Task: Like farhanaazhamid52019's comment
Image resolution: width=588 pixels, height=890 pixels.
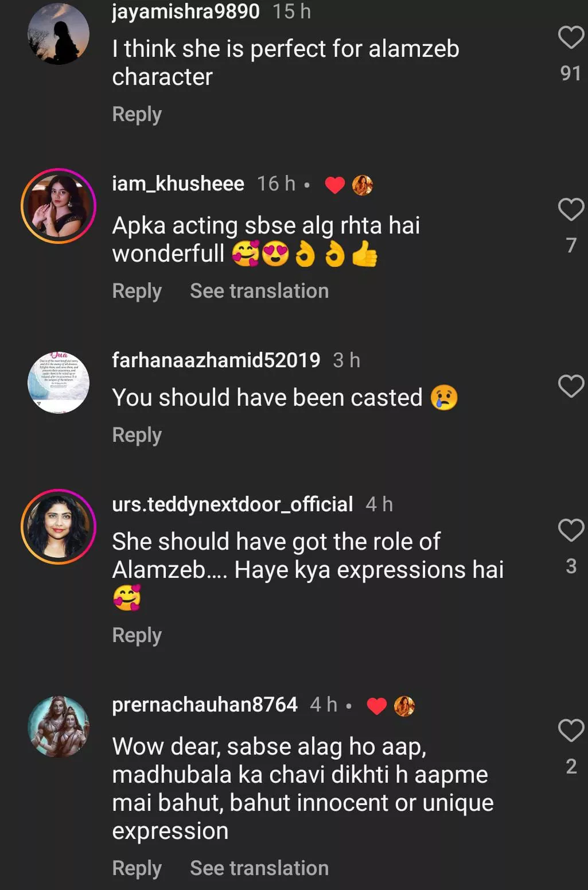Action: tap(571, 386)
